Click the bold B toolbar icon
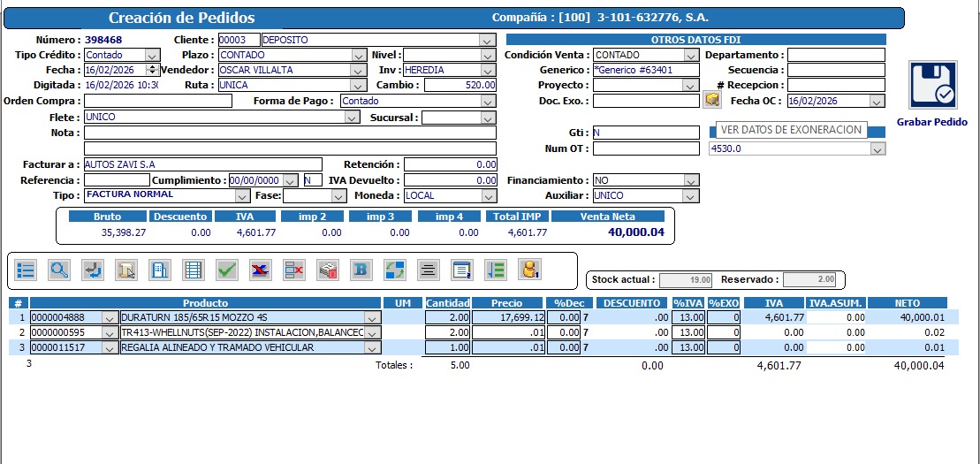980x464 pixels. [x=361, y=270]
